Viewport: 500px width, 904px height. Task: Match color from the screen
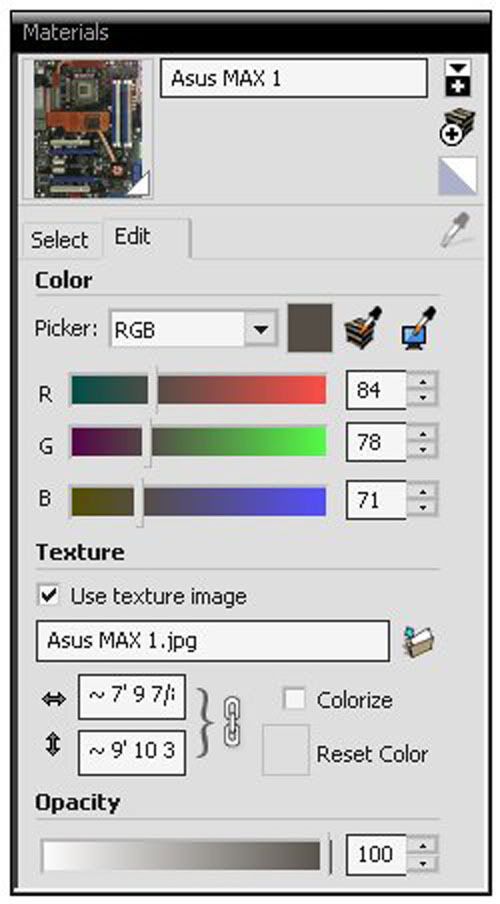point(419,329)
